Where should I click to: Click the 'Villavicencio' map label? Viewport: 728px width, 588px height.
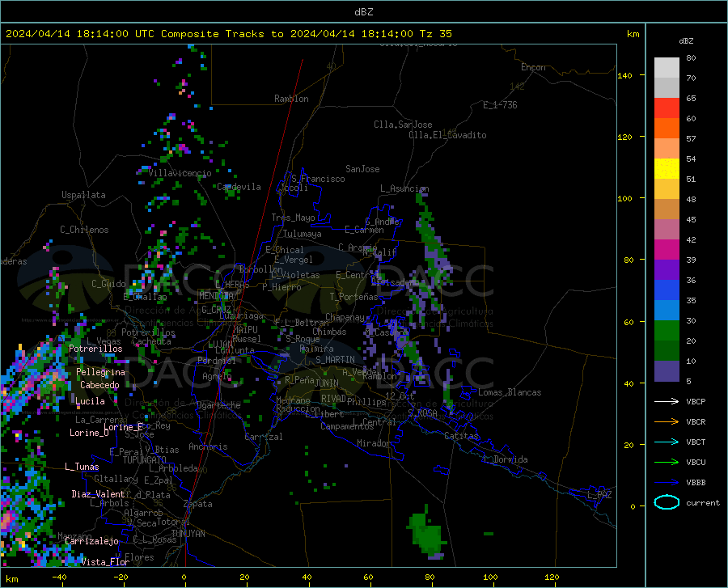(x=180, y=173)
